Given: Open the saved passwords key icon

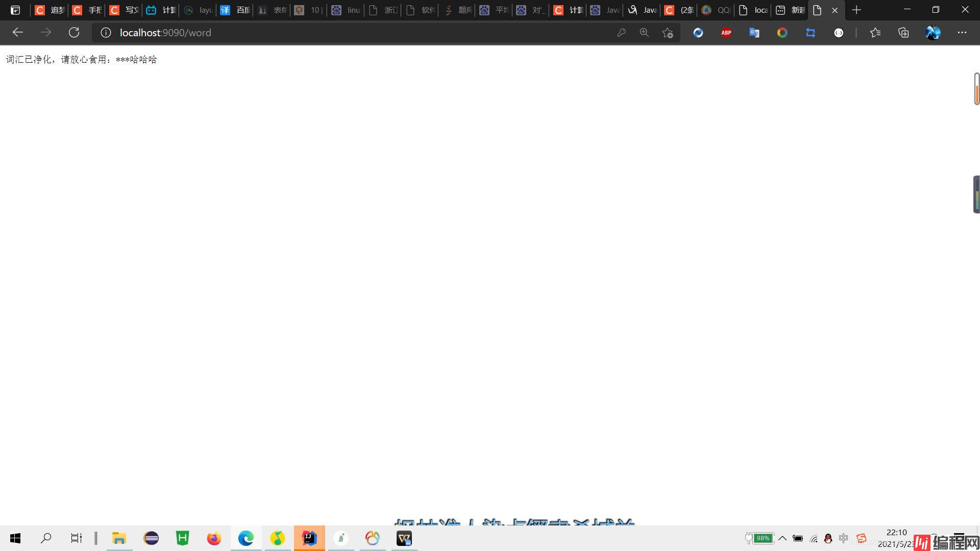Looking at the screenshot, I should tap(621, 33).
